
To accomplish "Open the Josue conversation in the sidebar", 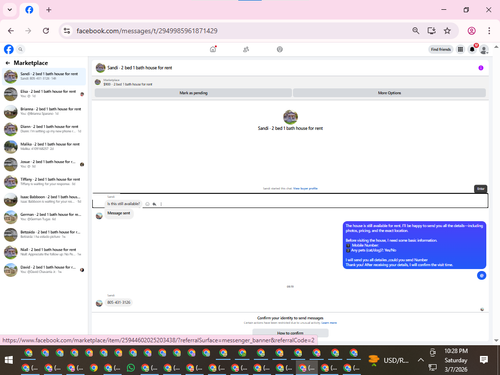I will point(44,164).
